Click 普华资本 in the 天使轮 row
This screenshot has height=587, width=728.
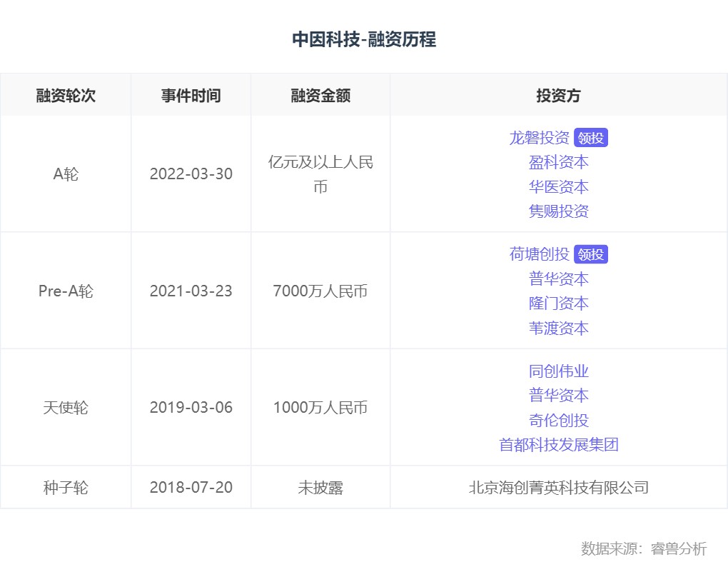(x=558, y=395)
